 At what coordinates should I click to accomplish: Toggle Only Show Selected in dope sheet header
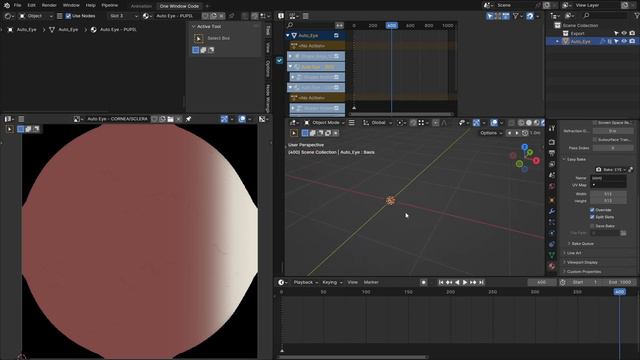[x=490, y=16]
